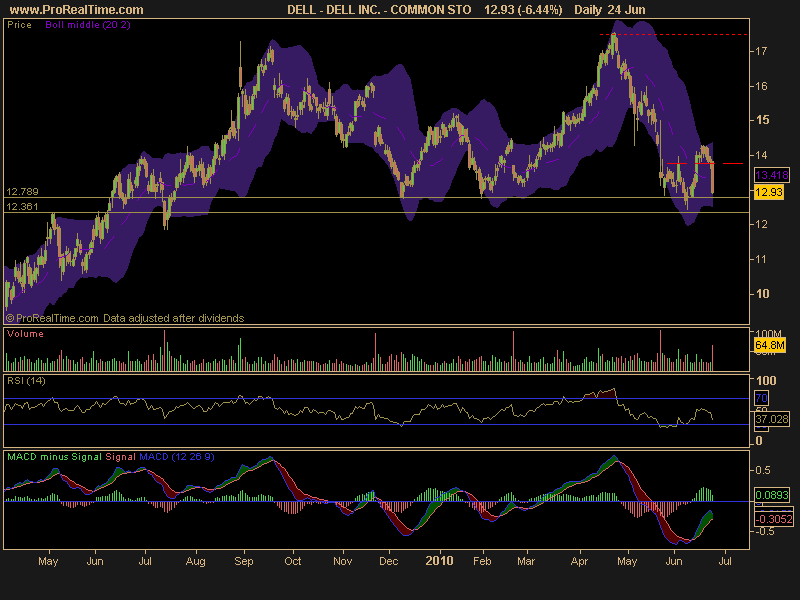This screenshot has height=600, width=800.
Task: Select the red Signal legend label
Action: coord(120,457)
